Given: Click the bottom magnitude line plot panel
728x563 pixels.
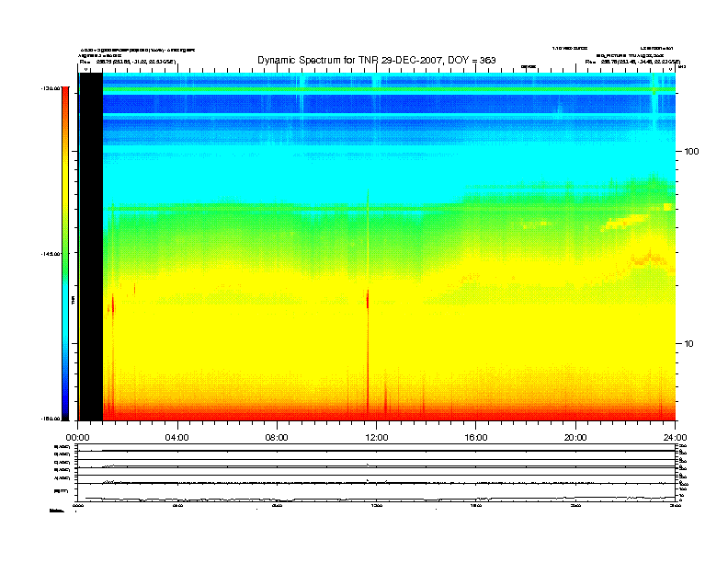Looking at the screenshot, I should (377, 492).
